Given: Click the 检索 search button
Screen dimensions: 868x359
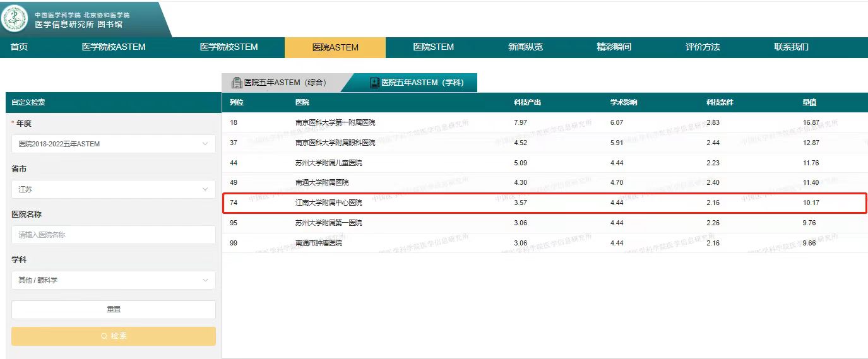Looking at the screenshot, I should point(114,336).
